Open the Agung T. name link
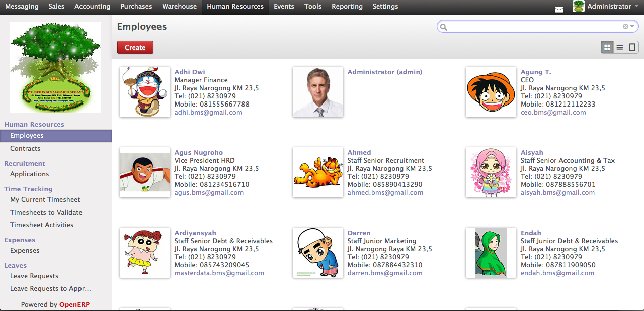Screen dimensions: 644x311 [x=536, y=72]
